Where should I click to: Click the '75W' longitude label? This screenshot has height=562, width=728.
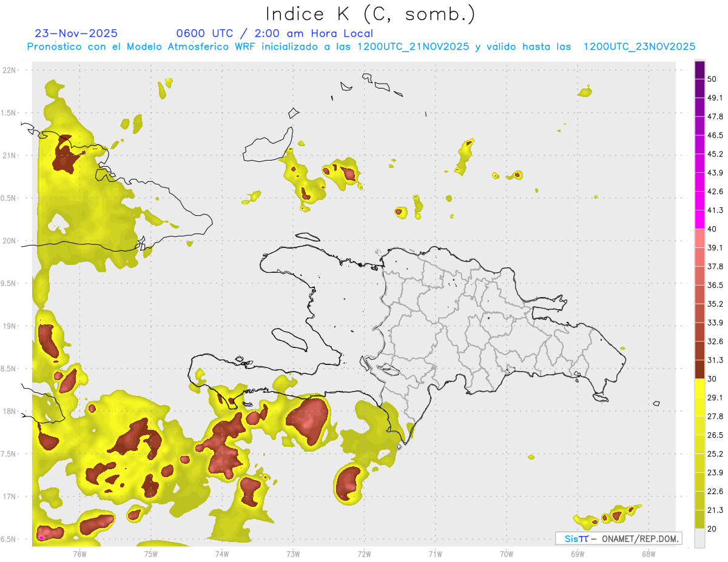pos(151,554)
